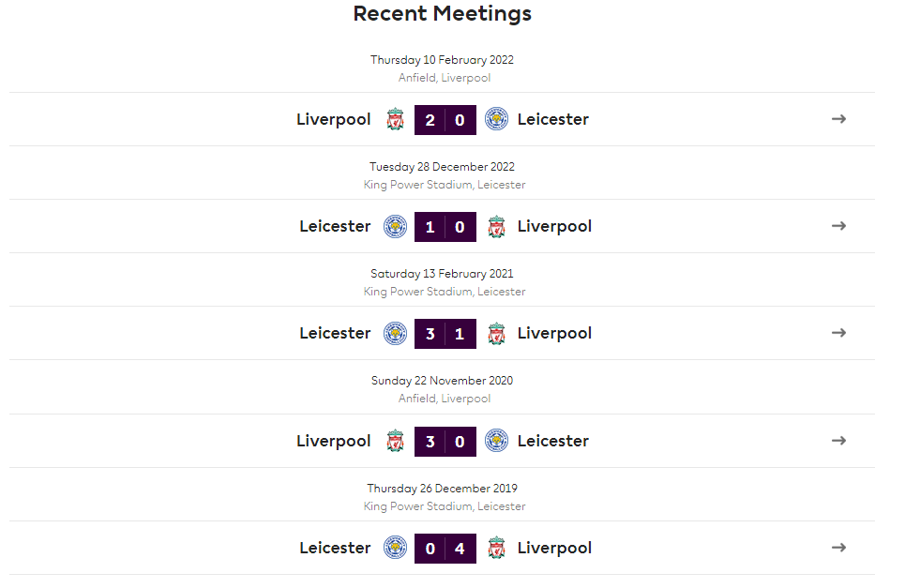Click Liverpool name in 13 February 2021 match
The width and height of the screenshot is (905, 588).
click(554, 334)
